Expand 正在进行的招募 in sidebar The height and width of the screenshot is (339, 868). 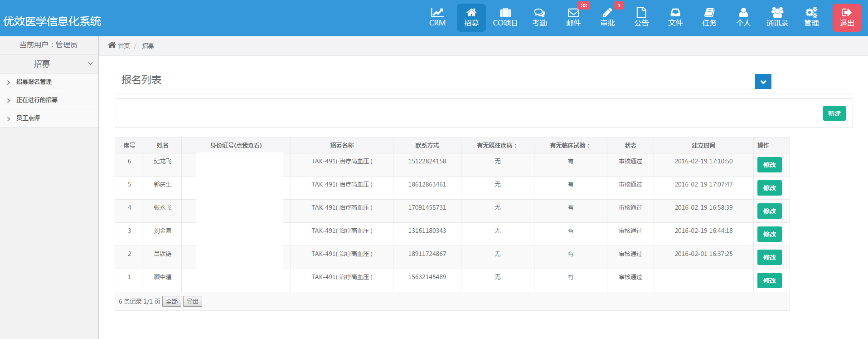[x=37, y=100]
